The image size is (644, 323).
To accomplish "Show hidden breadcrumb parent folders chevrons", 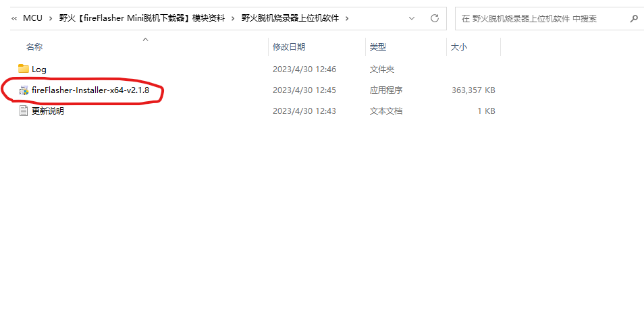I will [14, 18].
